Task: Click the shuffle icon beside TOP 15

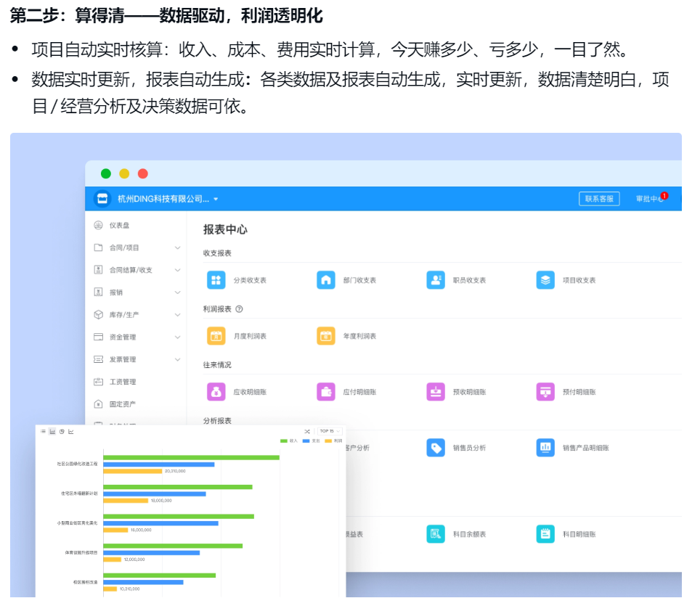Action: (x=307, y=431)
